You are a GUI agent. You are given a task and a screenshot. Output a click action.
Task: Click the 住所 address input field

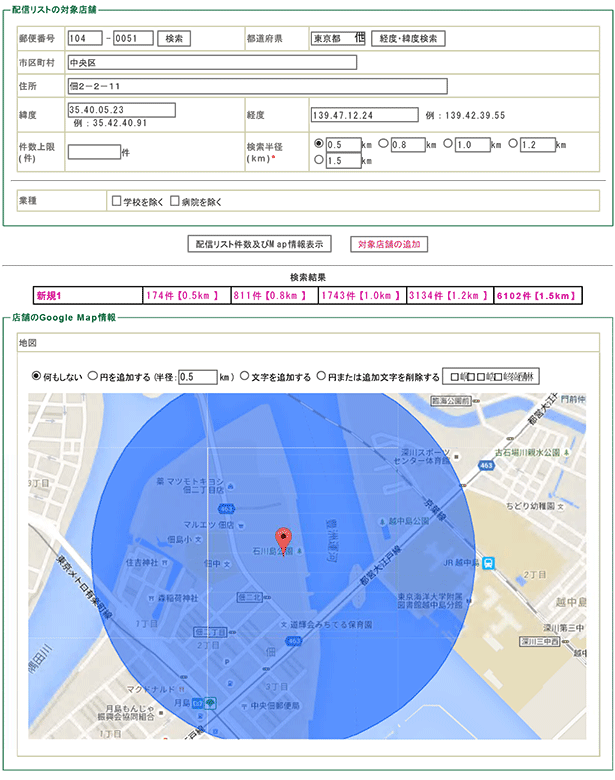tap(258, 86)
